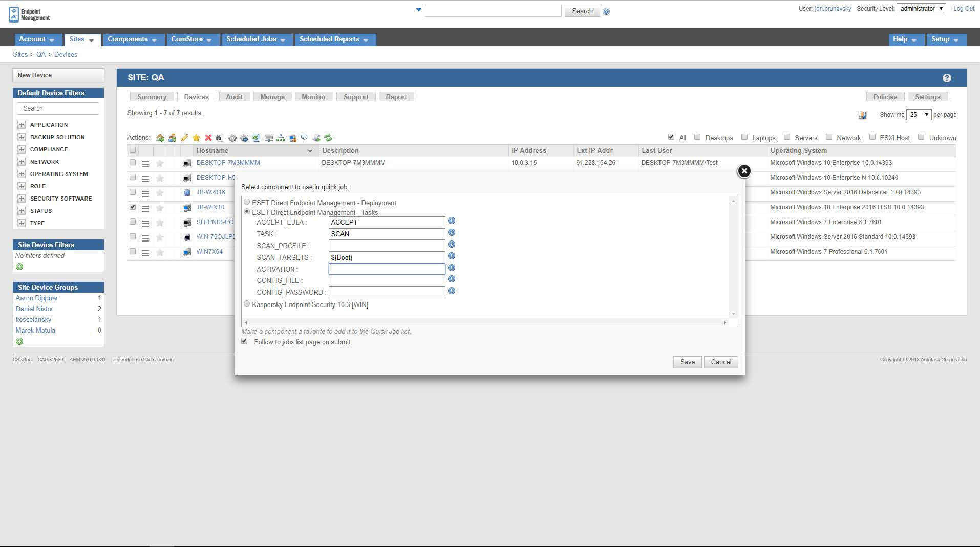Image resolution: width=980 pixels, height=547 pixels.
Task: Select ESET Direct Endpoint Management - Deployment radio
Action: [x=247, y=202]
